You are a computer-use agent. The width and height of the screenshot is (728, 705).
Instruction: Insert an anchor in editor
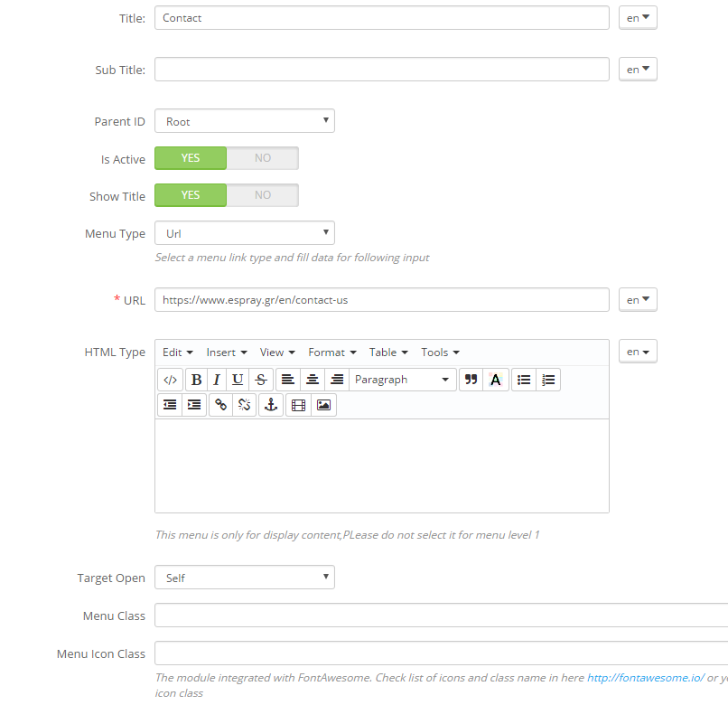pos(271,405)
